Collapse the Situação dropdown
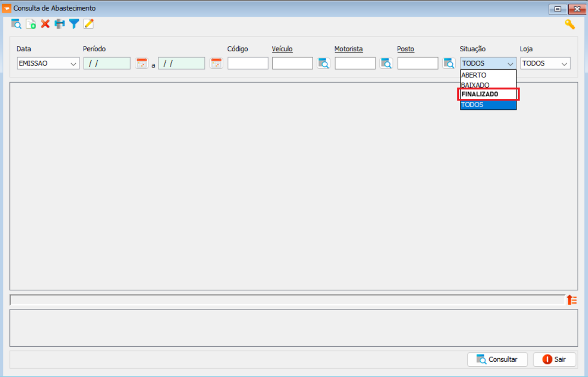Image resolution: width=588 pixels, height=377 pixels. [x=510, y=64]
